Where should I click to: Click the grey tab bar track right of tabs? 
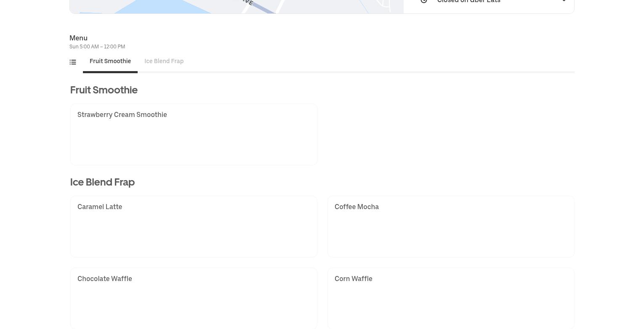pyautogui.click(x=358, y=72)
